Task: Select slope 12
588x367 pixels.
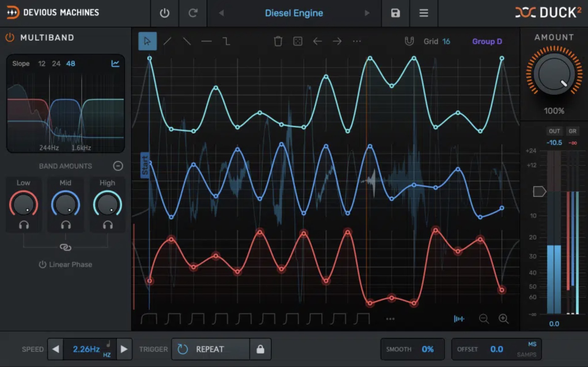Action: point(42,63)
